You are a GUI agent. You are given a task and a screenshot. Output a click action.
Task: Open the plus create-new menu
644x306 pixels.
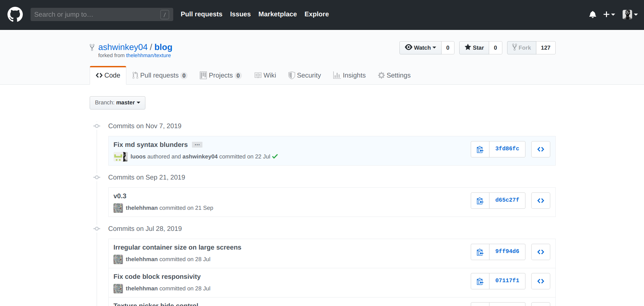609,14
